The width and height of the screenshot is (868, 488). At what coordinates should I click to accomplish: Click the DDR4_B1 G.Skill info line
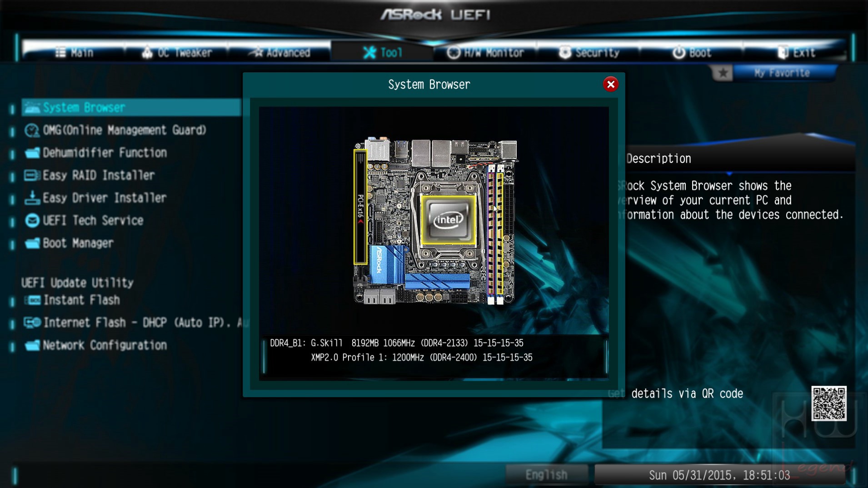pos(396,343)
